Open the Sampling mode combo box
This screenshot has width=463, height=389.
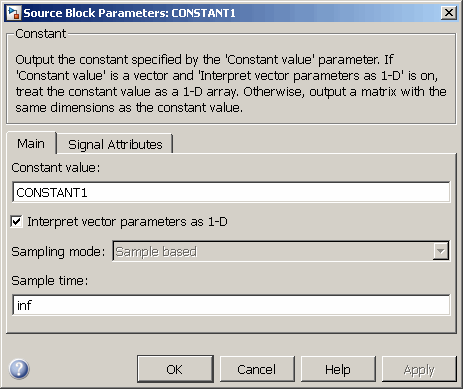pyautogui.click(x=281, y=251)
